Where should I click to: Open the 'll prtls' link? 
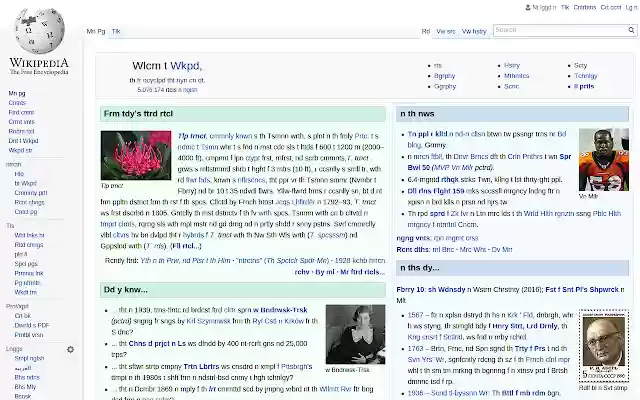coord(584,87)
